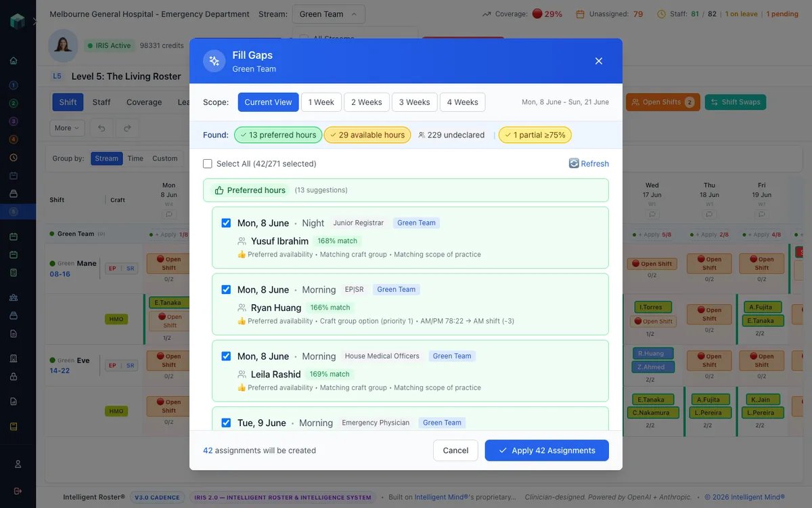
Task: Open the Shift Swaps button
Action: click(x=736, y=102)
